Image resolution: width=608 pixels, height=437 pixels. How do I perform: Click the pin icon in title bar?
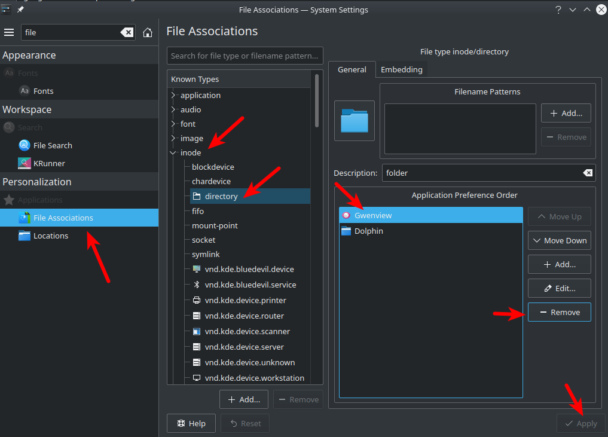[20, 9]
